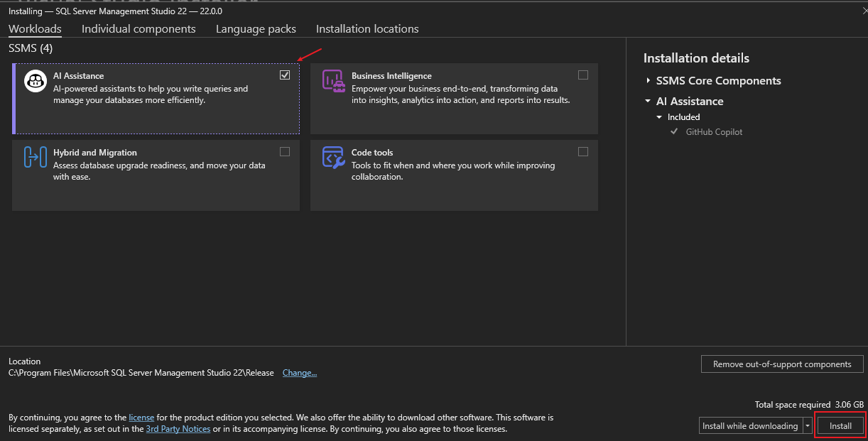
Task: Click the Business Intelligence workload icon
Action: [334, 81]
